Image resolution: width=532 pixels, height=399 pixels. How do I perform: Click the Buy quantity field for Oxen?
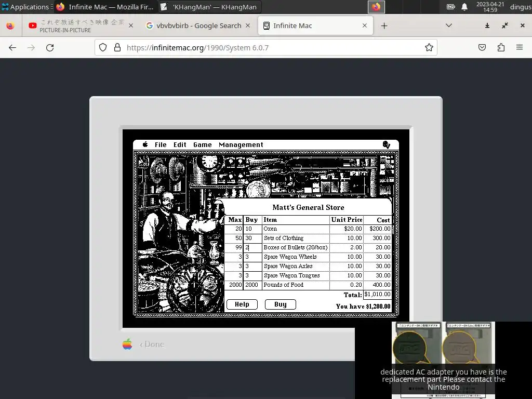[x=252, y=229]
